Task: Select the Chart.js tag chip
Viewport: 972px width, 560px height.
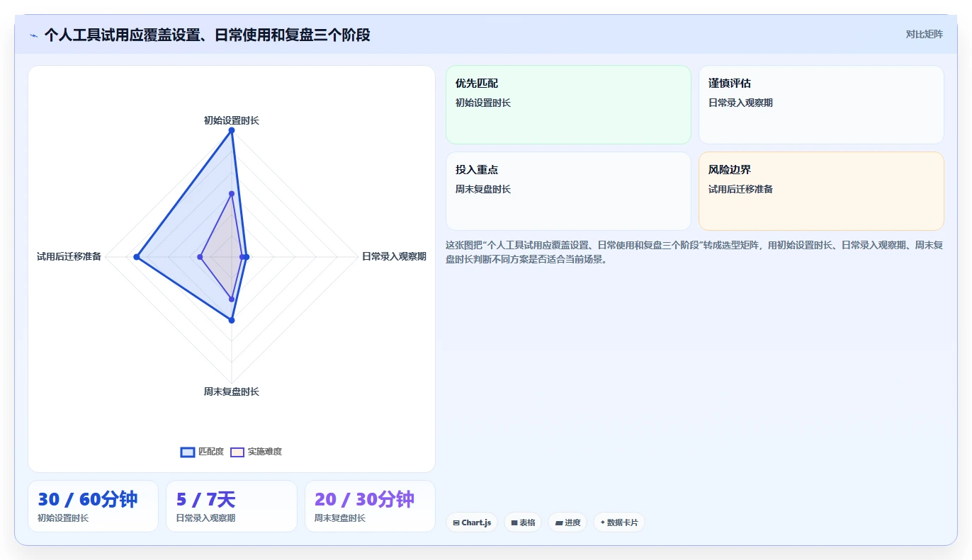Action: pos(472,522)
